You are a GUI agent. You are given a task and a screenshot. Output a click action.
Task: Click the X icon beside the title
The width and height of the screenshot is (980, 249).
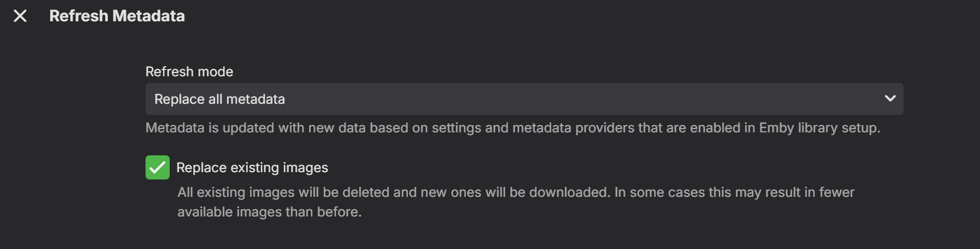[20, 16]
